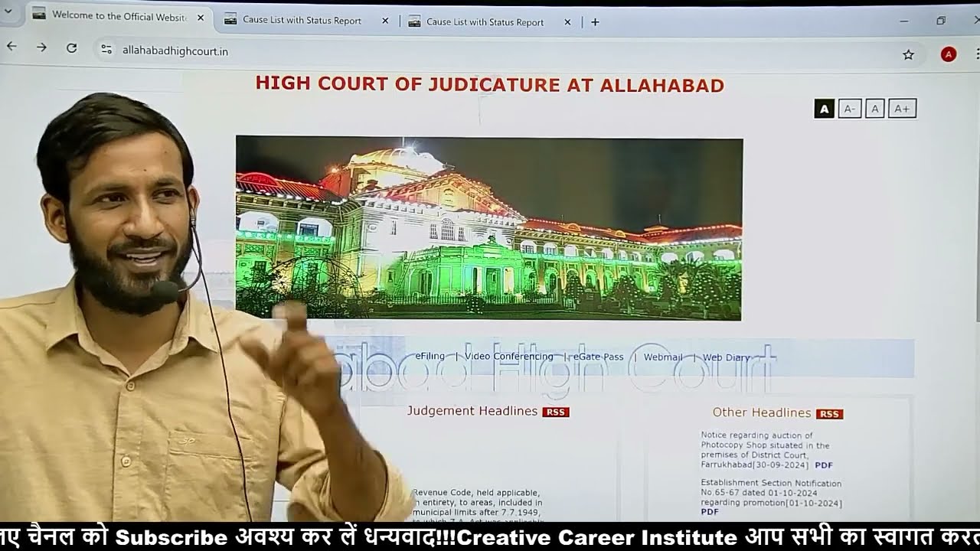This screenshot has width=980, height=551.
Task: Go forward using the browser forward arrow
Action: [41, 47]
